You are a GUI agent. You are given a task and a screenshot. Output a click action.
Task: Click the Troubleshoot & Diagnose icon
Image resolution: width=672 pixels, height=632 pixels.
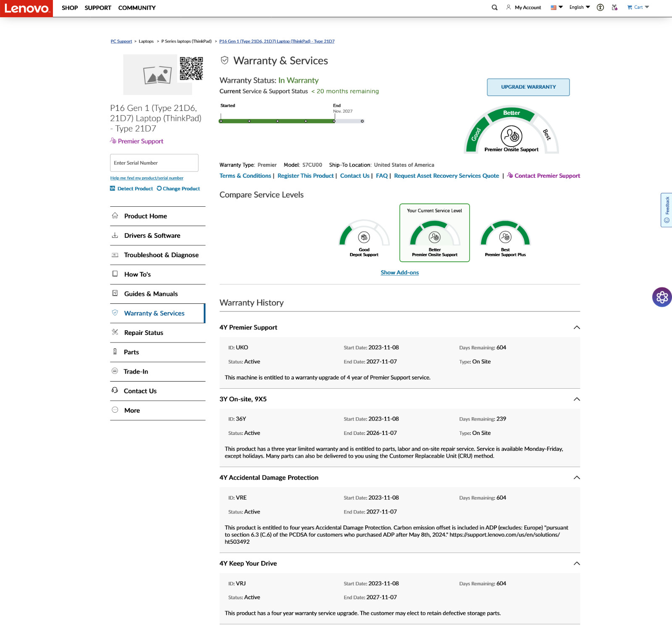[115, 255]
